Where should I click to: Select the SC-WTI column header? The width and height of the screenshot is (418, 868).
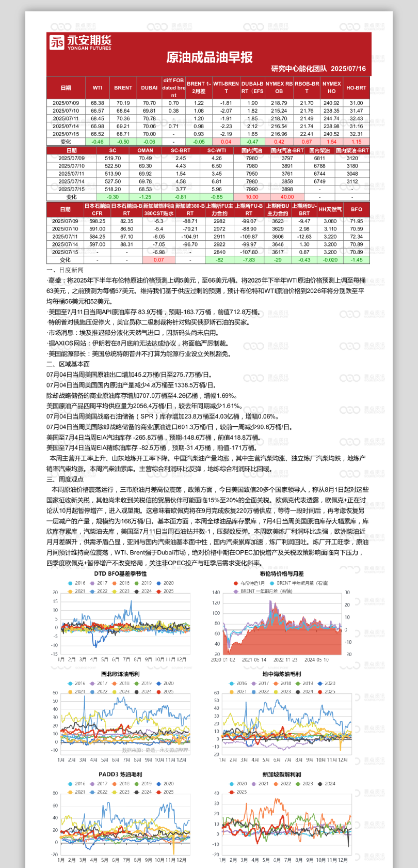pos(217,150)
